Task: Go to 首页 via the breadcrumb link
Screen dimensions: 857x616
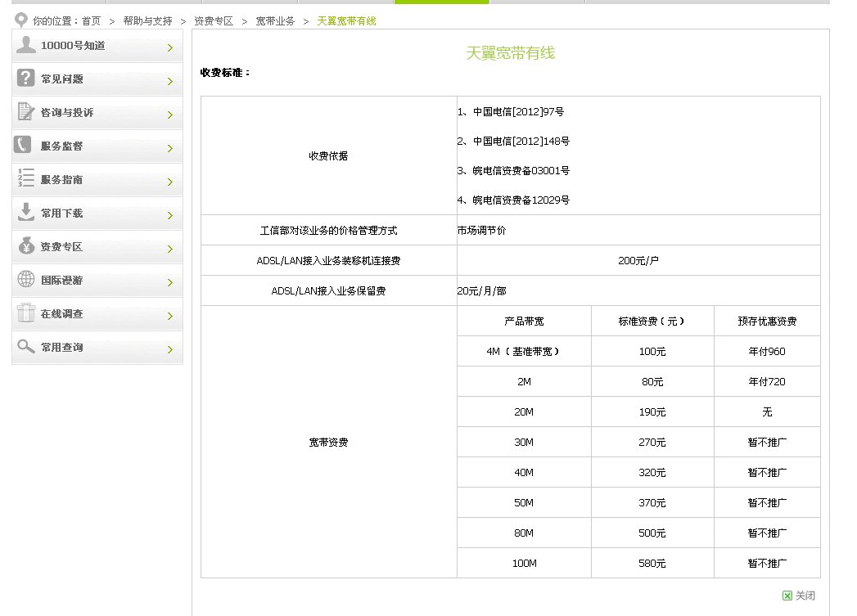Action: tap(92, 21)
